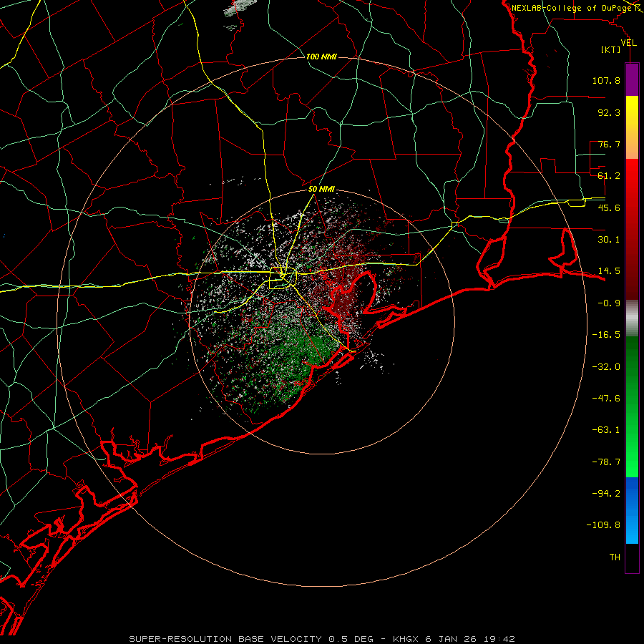This screenshot has width=644, height=644.
Task: Click the "19:42" timestamp in the caption
Action: (x=498, y=639)
